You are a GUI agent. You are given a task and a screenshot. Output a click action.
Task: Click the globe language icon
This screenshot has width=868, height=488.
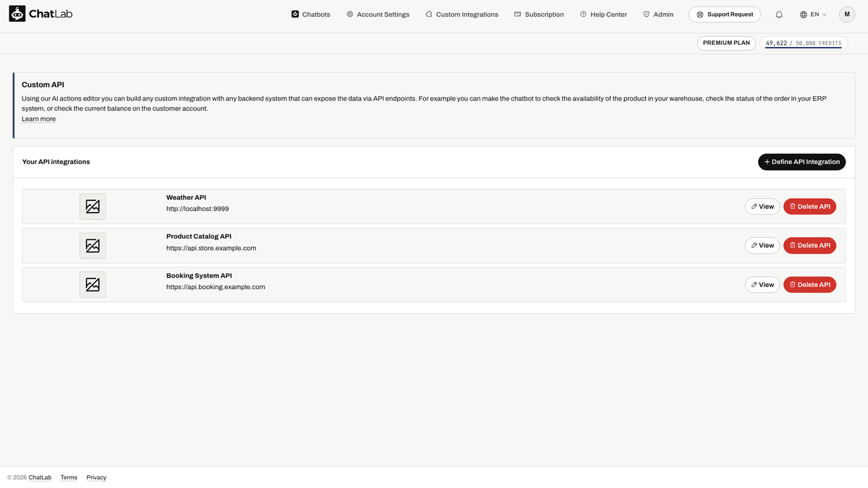[804, 14]
